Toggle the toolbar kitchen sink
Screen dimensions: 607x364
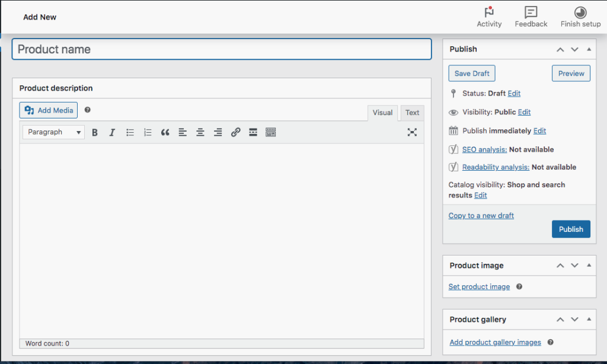271,132
